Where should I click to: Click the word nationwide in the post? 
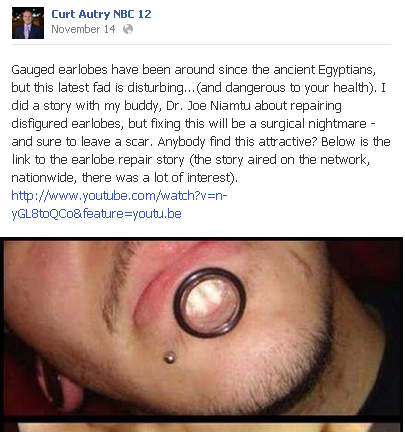41,177
